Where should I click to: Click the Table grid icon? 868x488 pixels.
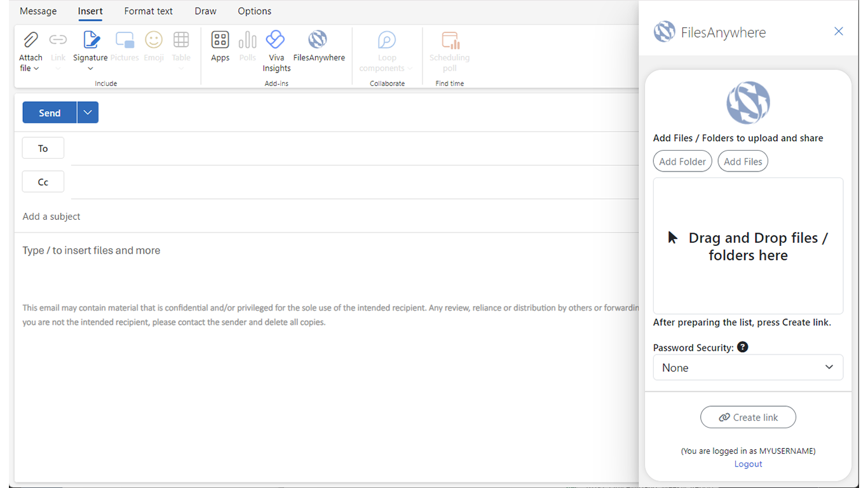[x=181, y=40]
